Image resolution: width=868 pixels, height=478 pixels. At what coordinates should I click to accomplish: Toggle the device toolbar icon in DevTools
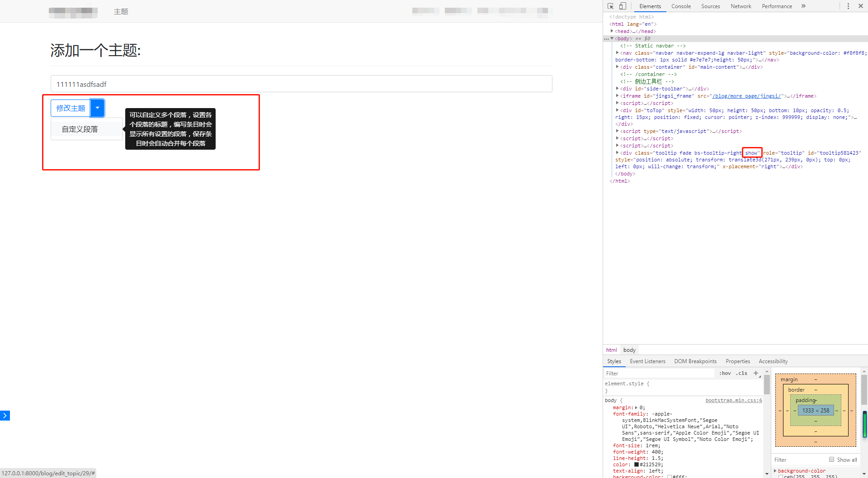[x=623, y=6]
